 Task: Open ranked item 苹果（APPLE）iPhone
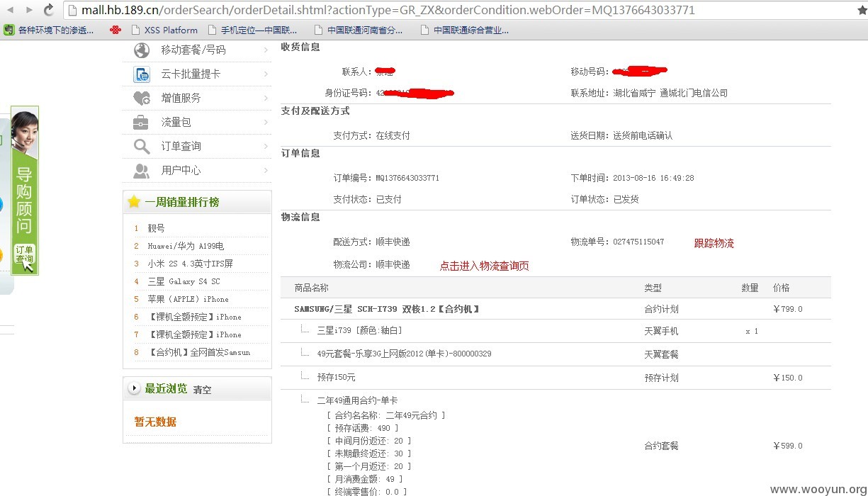pyautogui.click(x=188, y=299)
